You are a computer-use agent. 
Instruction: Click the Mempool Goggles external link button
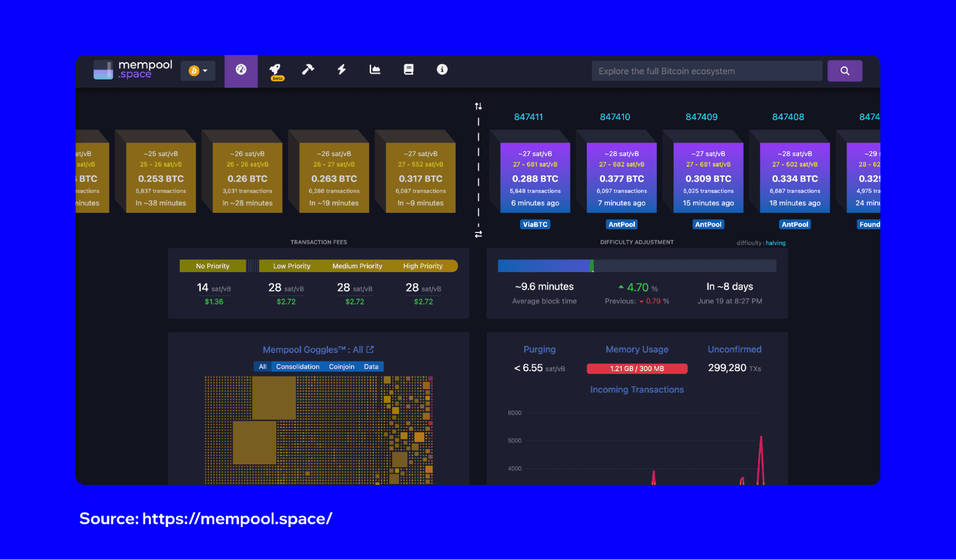click(x=372, y=349)
